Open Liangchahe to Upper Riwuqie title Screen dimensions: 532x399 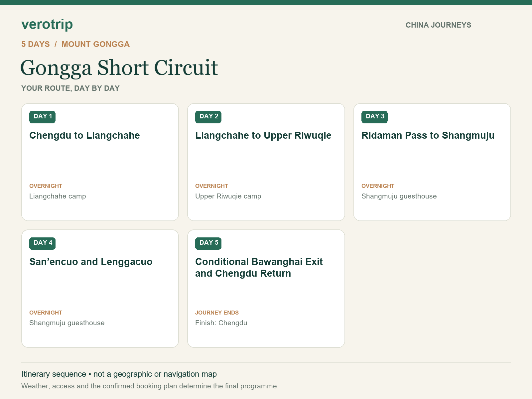click(263, 136)
